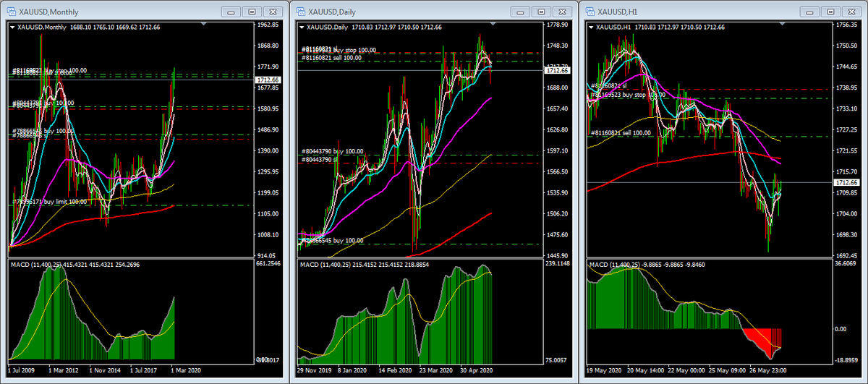Click the chart icon in the XAUUSD,Daily title bar
The height and width of the screenshot is (384, 868).
pos(299,12)
